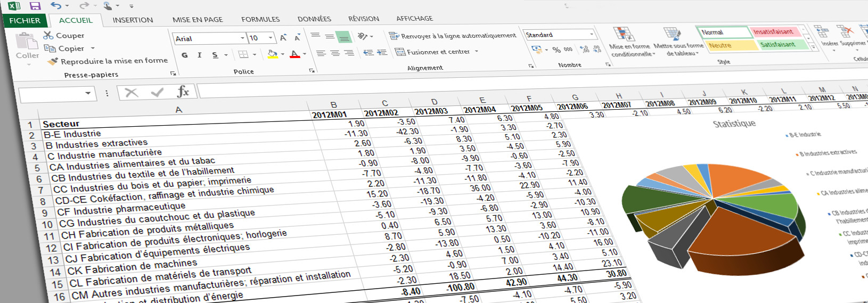Click the borders icon in Police group

point(243,54)
